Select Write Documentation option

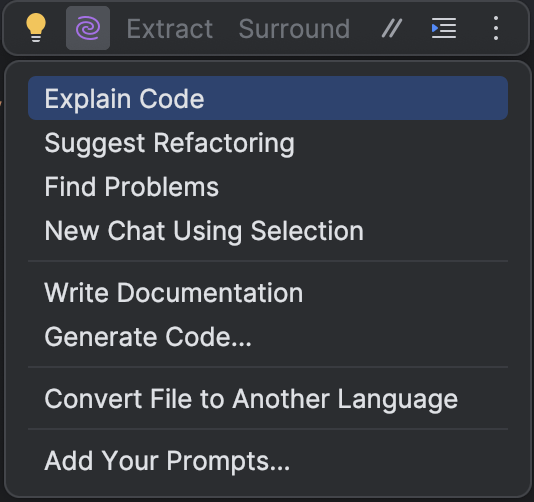tap(268, 293)
